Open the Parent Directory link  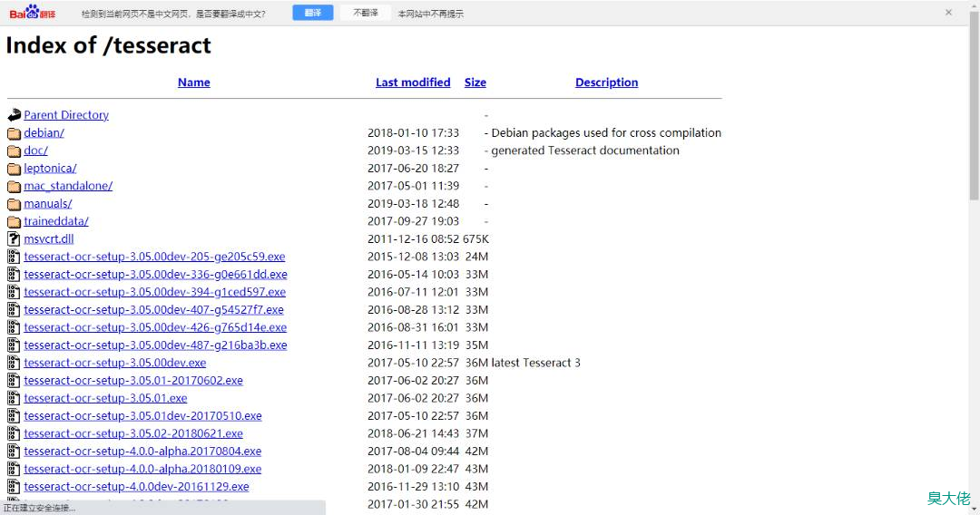[x=66, y=115]
